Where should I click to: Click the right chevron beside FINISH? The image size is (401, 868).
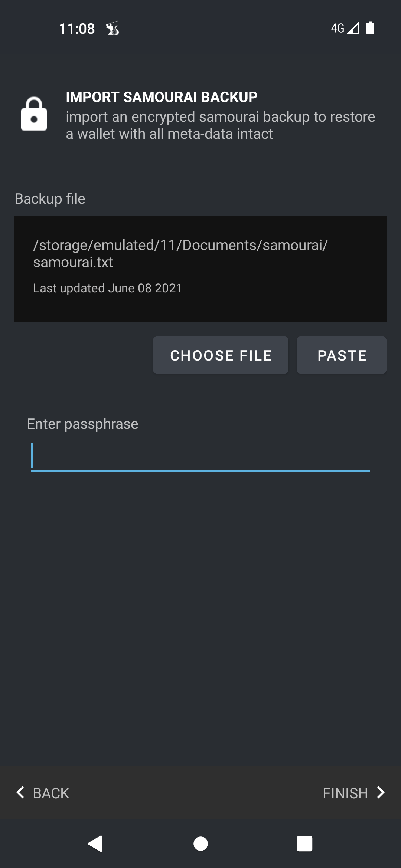381,792
